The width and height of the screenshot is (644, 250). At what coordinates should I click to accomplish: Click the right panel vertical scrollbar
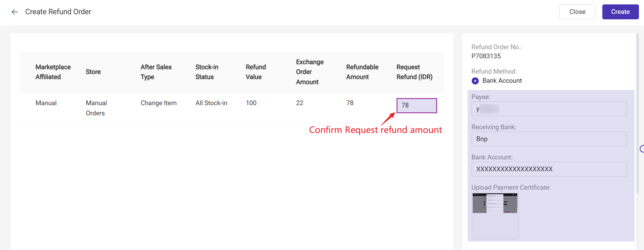(x=638, y=112)
